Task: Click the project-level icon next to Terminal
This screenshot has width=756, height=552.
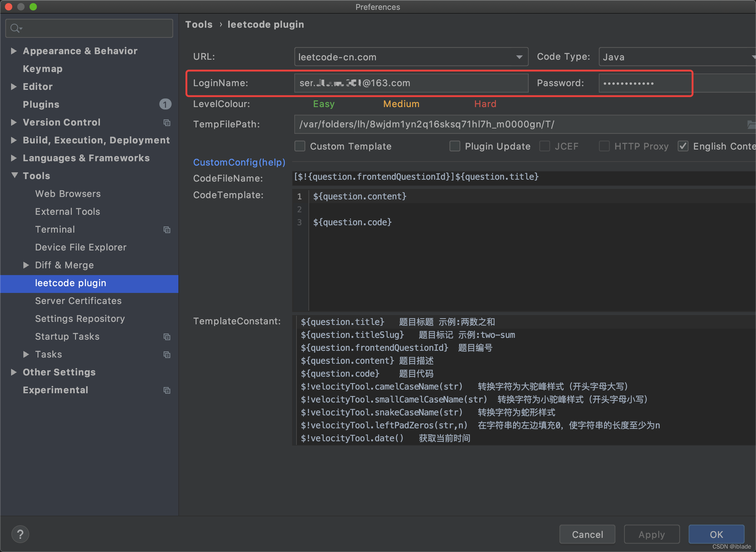Action: pos(167,230)
